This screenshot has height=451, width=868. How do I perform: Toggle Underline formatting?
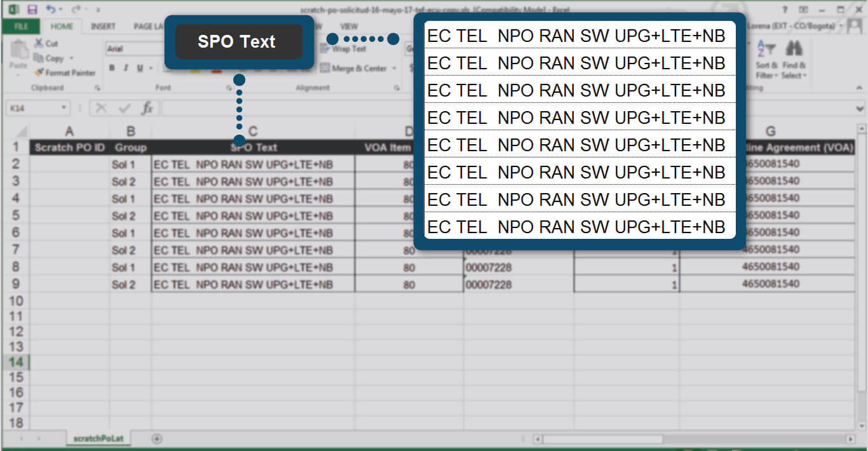tap(139, 69)
